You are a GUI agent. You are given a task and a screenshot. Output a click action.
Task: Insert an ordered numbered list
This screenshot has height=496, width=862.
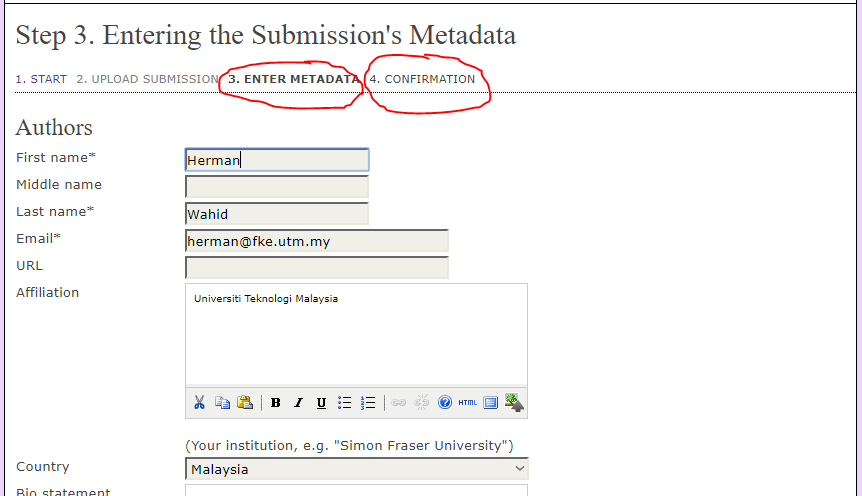(368, 403)
